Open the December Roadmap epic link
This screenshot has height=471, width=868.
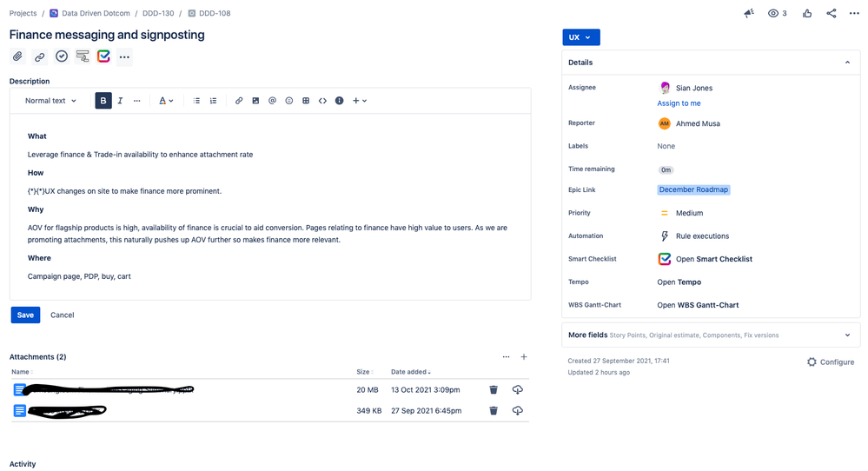coord(693,189)
